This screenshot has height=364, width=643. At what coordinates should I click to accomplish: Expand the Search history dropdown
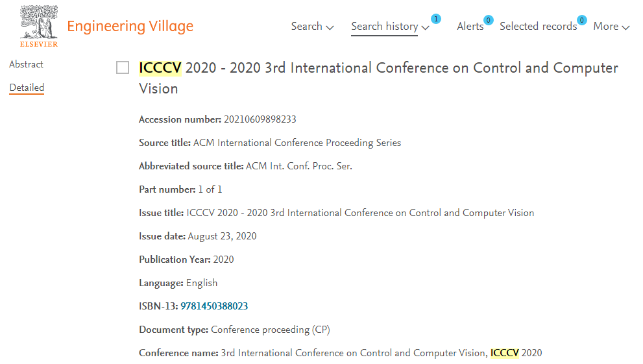[x=389, y=27]
